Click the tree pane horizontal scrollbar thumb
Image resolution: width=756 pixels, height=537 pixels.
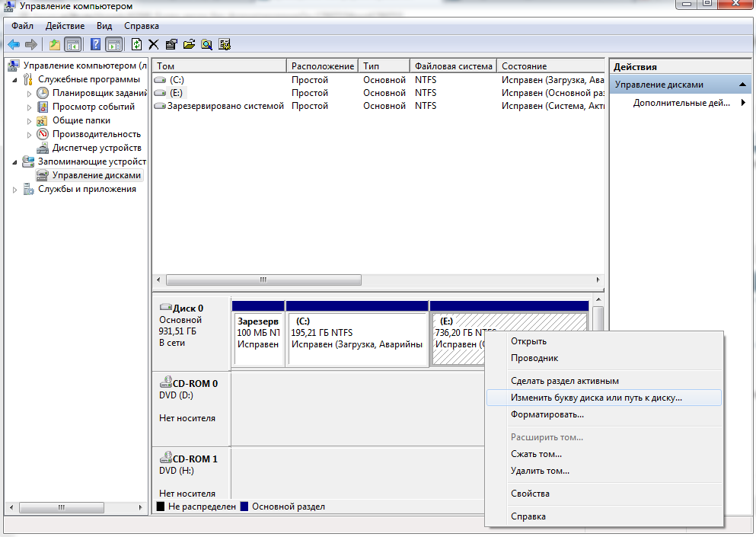61,507
